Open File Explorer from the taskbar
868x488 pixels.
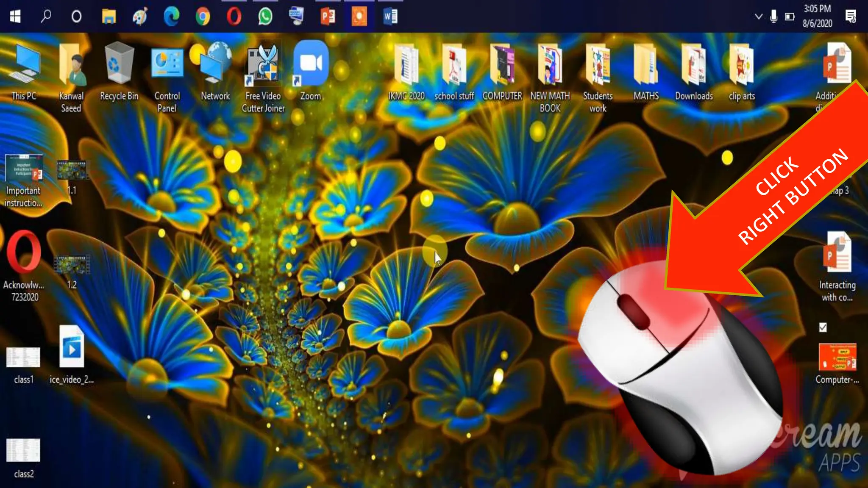[x=109, y=17]
